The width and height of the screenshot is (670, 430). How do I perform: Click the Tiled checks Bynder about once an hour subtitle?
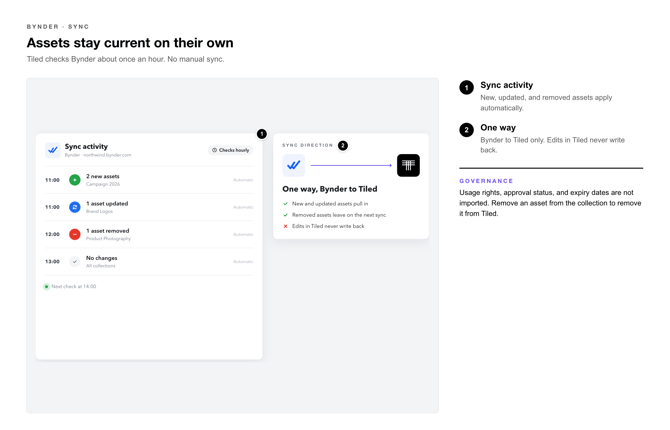point(125,59)
